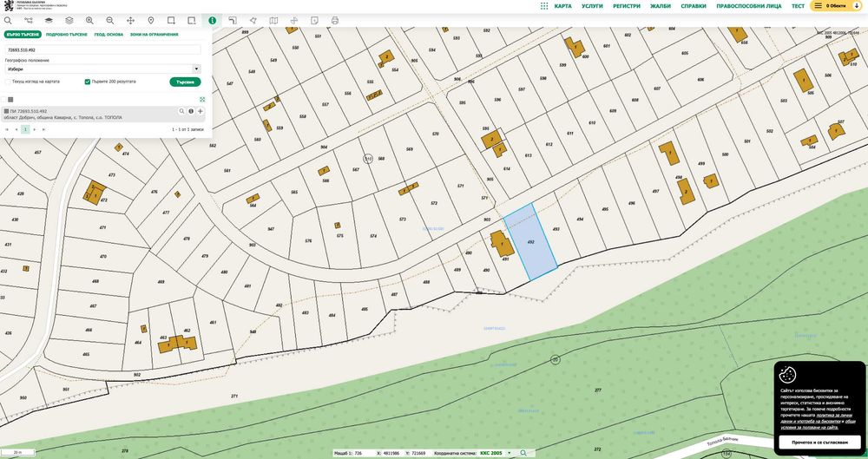
Task: Click the location pin marker tool
Action: coord(150,21)
